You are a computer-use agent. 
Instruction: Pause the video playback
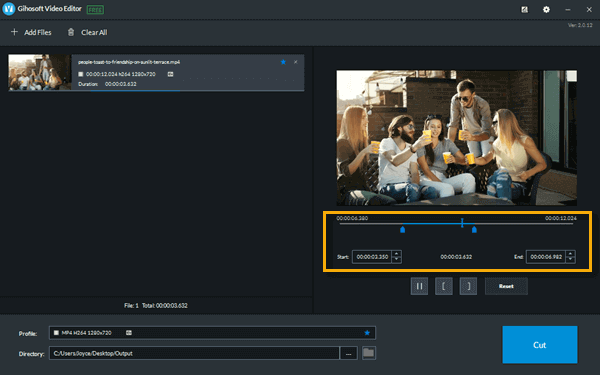tap(419, 286)
